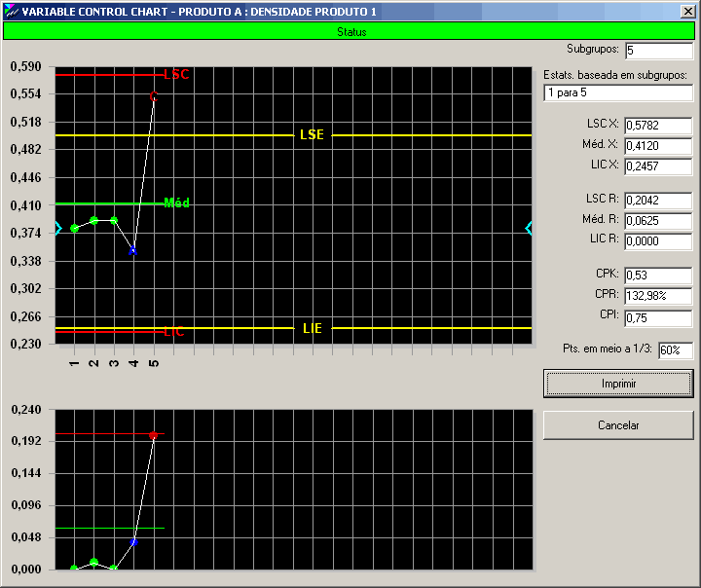701x588 pixels.
Task: Click the LIC X value field
Action: click(657, 166)
